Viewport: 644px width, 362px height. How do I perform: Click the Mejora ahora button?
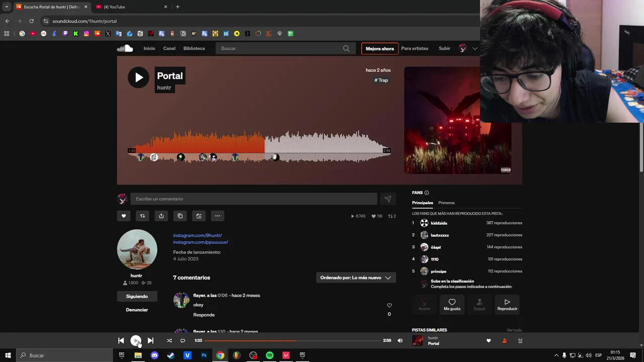click(380, 49)
